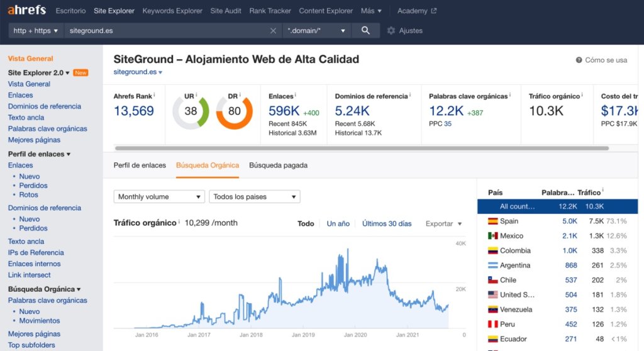
Task: Select the Todo chart range
Action: [306, 223]
